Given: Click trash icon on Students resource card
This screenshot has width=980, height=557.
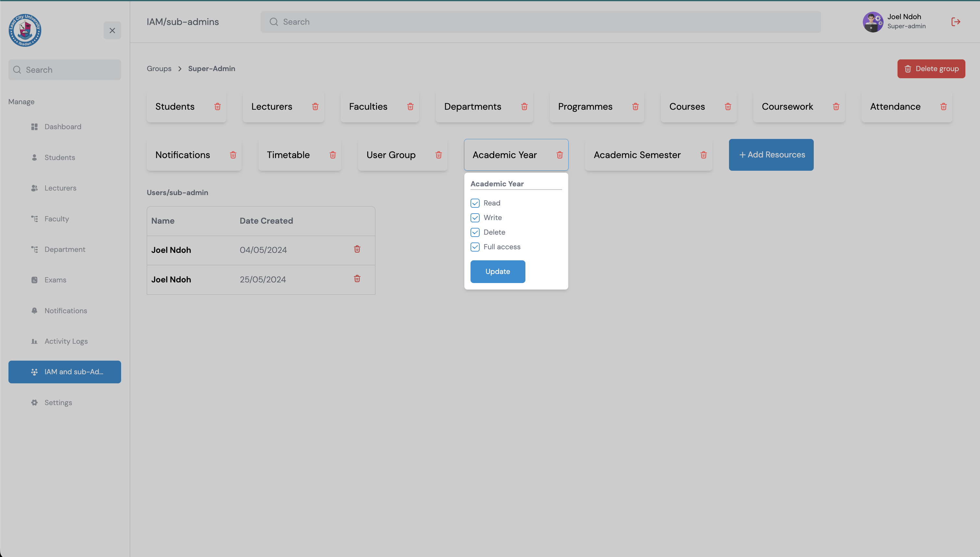Looking at the screenshot, I should [217, 107].
